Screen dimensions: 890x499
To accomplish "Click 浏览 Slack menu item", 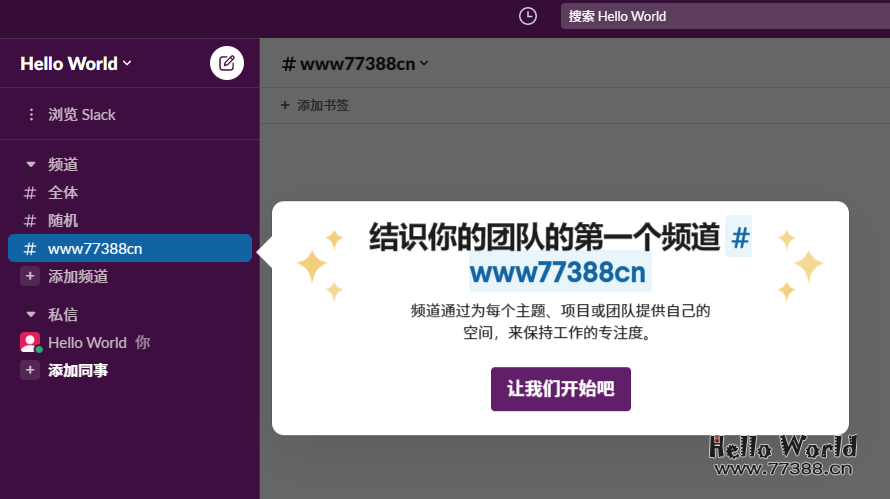I will [82, 115].
